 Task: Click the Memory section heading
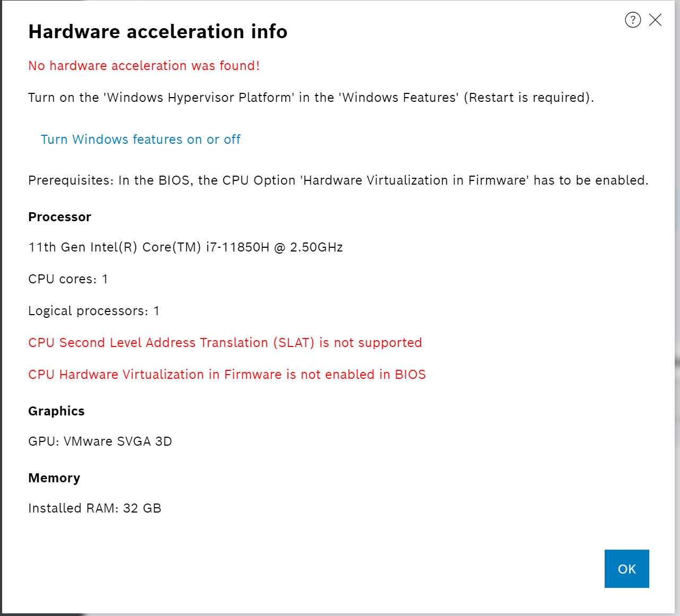point(54,478)
